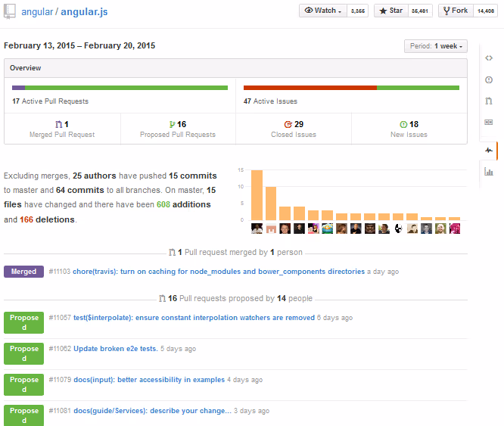Select 18 New Issues summary

(409, 129)
